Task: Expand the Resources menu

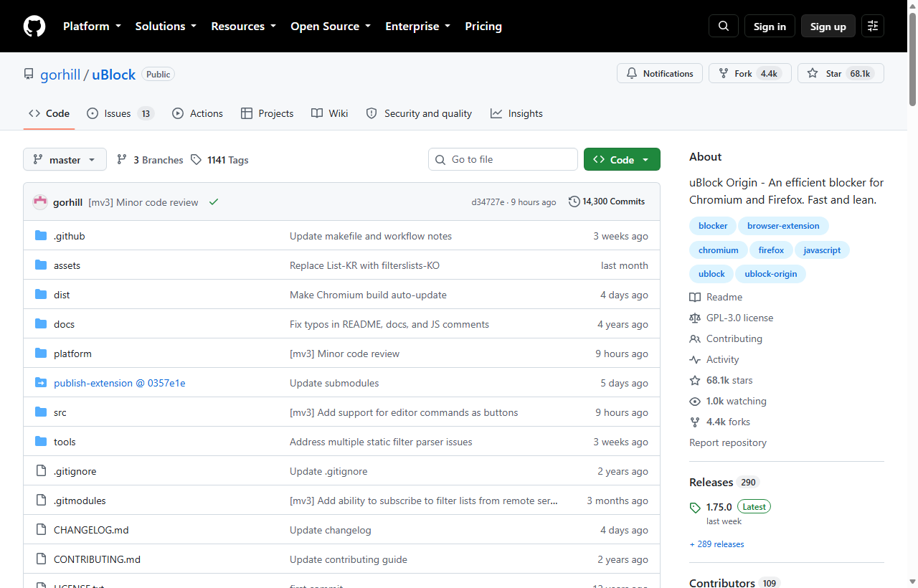Action: (243, 27)
